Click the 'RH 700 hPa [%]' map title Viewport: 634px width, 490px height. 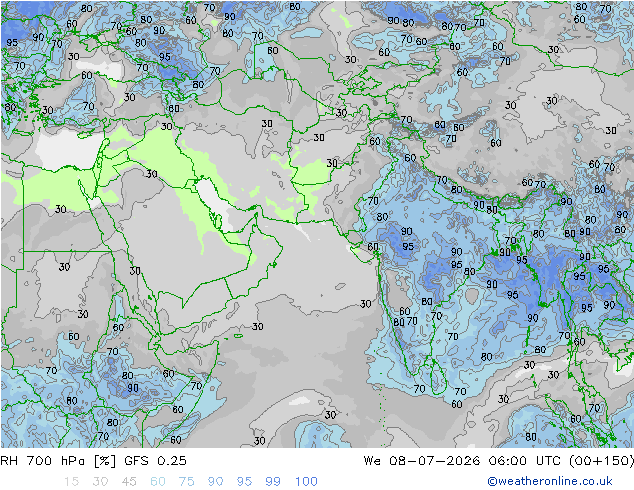click(x=58, y=461)
